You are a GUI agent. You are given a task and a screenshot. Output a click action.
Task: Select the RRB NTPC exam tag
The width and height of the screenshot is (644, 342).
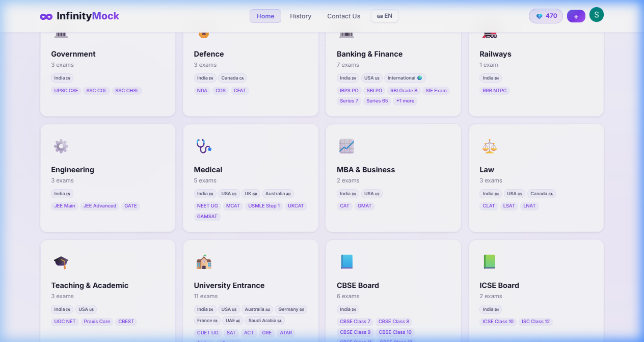point(495,91)
